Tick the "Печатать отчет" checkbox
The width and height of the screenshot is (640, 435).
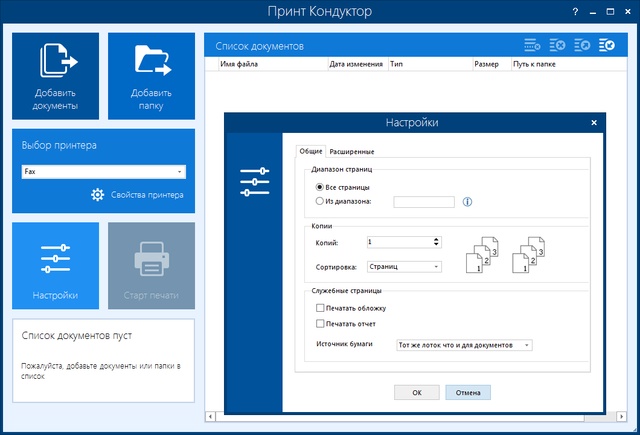point(320,324)
